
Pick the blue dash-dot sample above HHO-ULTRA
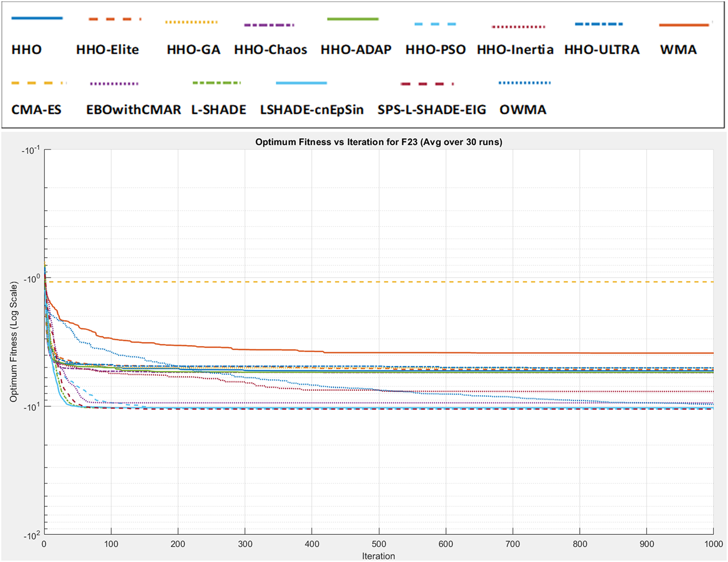[599, 24]
